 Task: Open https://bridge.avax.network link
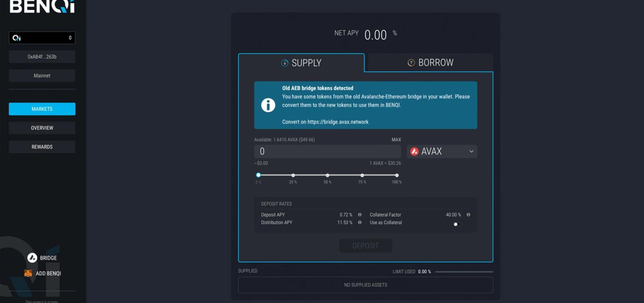[338, 122]
